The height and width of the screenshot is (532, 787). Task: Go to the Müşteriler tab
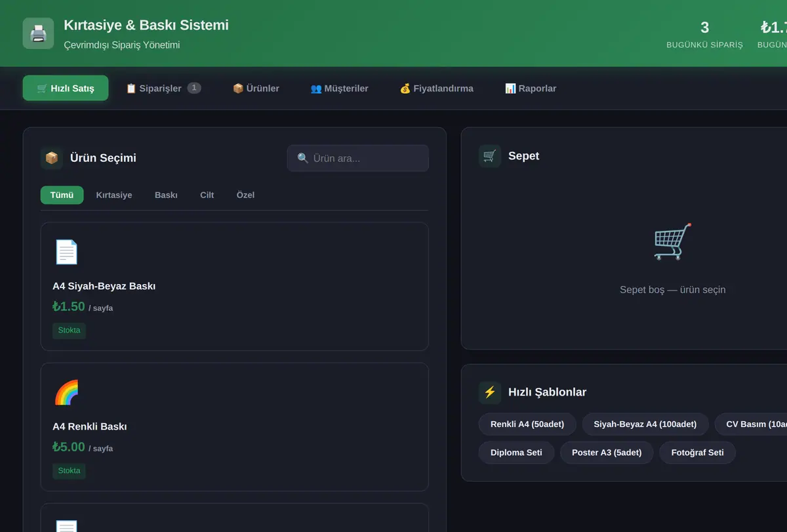(339, 88)
